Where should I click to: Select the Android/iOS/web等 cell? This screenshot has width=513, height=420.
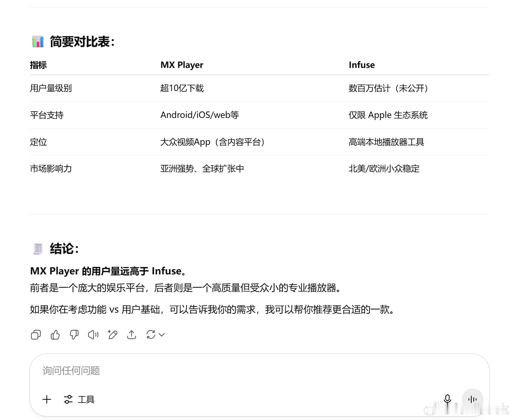tap(200, 115)
